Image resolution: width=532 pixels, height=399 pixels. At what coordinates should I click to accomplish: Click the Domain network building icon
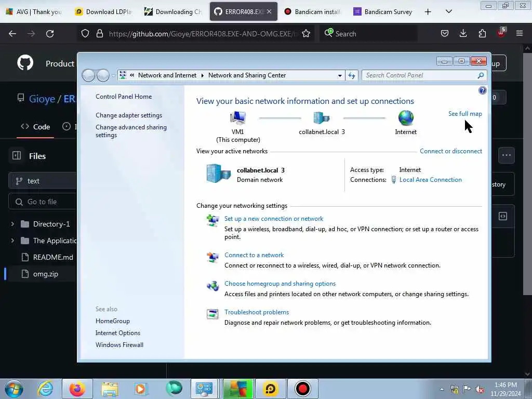pos(219,174)
